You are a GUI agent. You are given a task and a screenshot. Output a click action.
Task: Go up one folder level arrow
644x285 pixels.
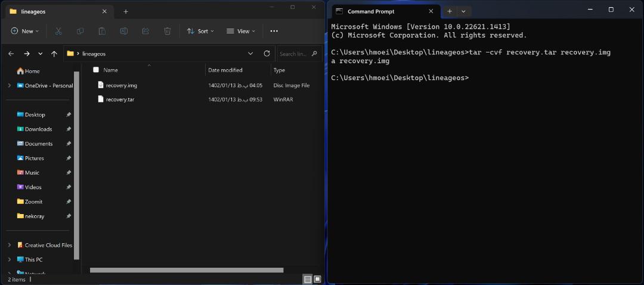pyautogui.click(x=54, y=54)
